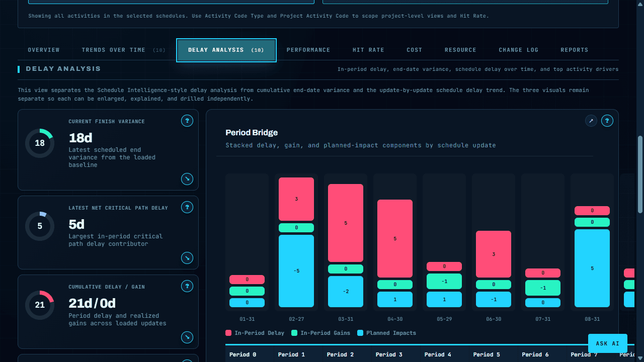The height and width of the screenshot is (362, 644).
Task: Open help for the Period Bridge chart
Action: pyautogui.click(x=607, y=121)
